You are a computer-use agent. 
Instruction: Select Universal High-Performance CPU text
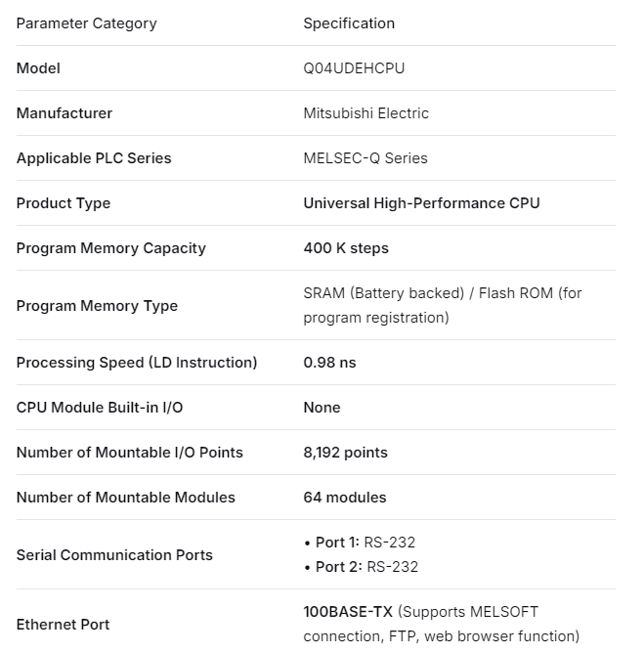(x=421, y=203)
